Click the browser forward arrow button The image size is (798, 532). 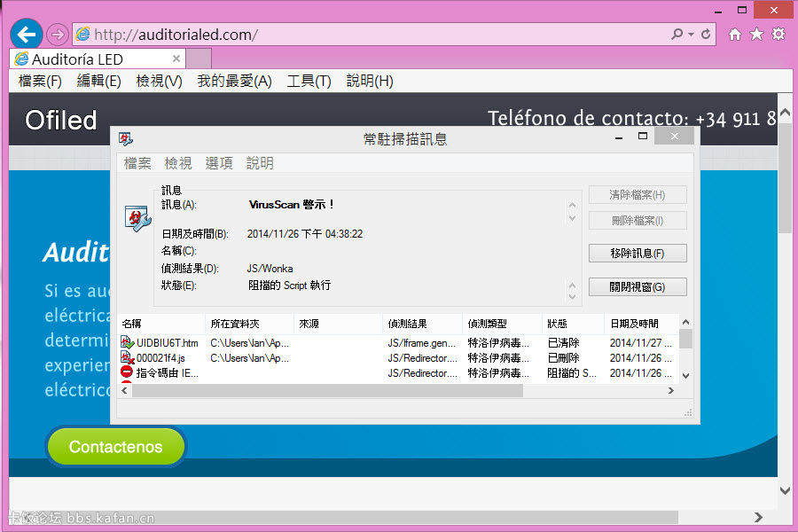(x=58, y=35)
